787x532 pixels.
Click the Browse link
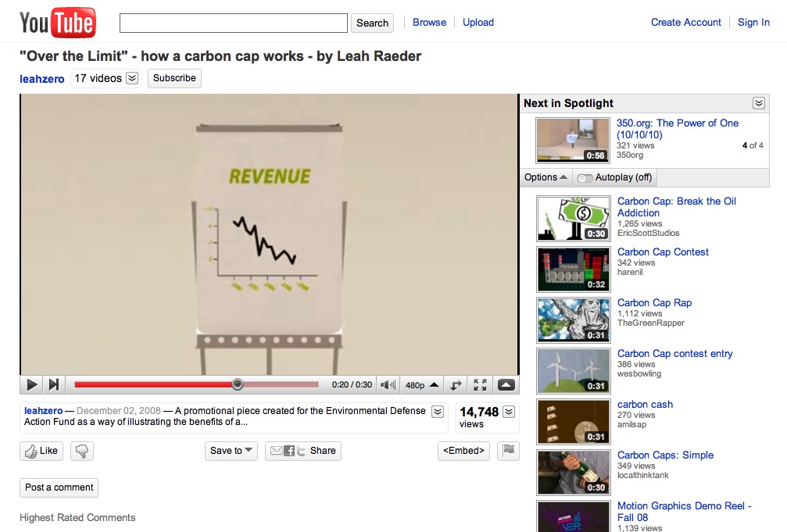tap(429, 22)
